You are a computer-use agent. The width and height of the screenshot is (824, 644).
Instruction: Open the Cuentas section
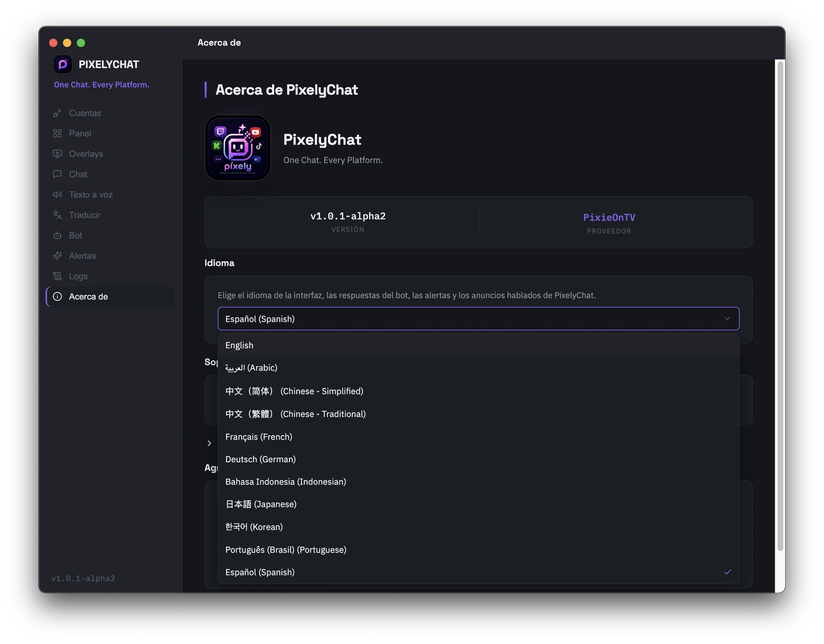click(x=110, y=113)
